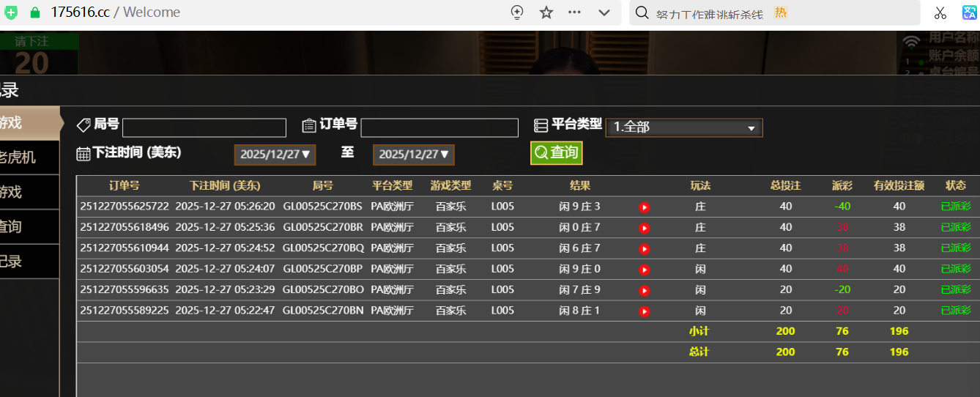Click the 总投注 column header
The image size is (980, 397).
(785, 185)
